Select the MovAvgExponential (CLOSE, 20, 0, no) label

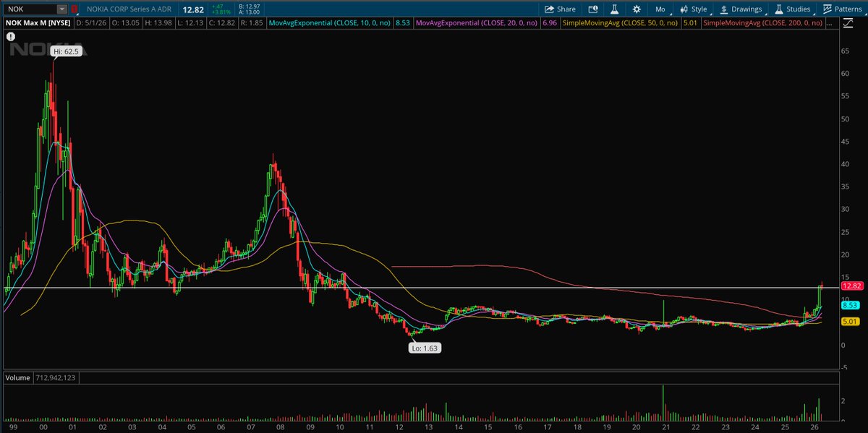point(478,23)
